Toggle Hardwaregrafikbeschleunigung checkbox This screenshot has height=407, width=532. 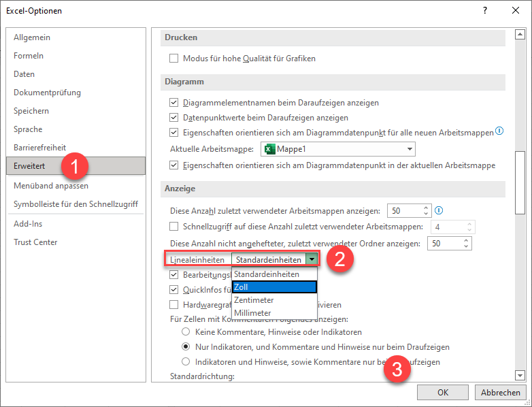pos(173,304)
